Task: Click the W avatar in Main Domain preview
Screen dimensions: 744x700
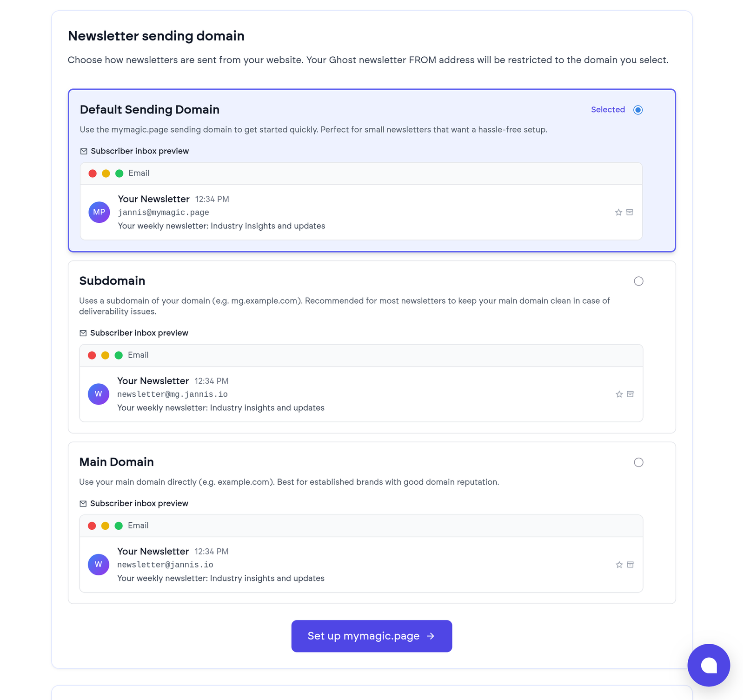Action: pyautogui.click(x=99, y=564)
